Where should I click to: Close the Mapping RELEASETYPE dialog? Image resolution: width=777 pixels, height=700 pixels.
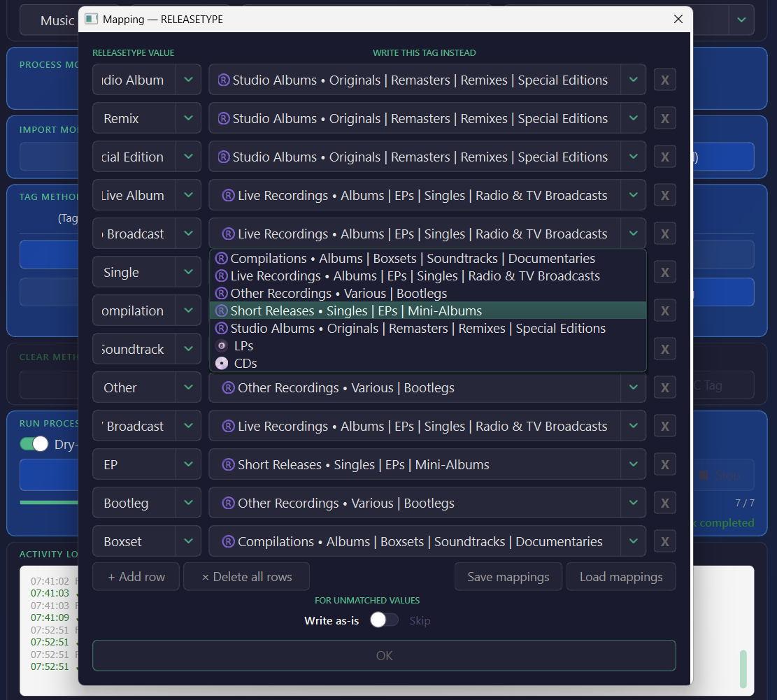[678, 19]
